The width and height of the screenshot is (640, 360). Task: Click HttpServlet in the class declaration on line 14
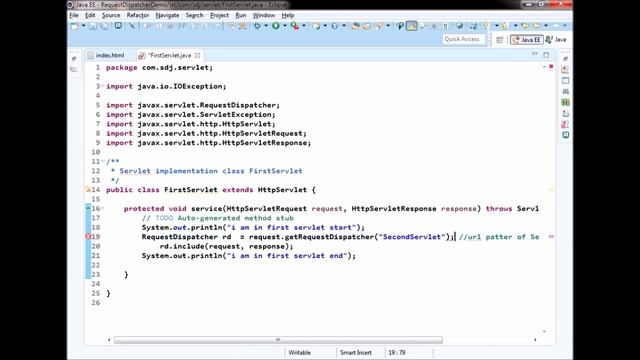point(282,190)
